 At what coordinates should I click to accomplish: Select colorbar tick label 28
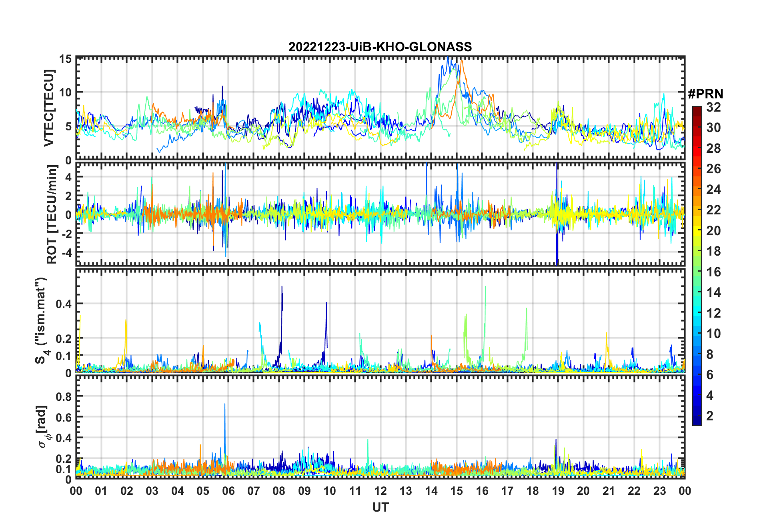tap(713, 148)
